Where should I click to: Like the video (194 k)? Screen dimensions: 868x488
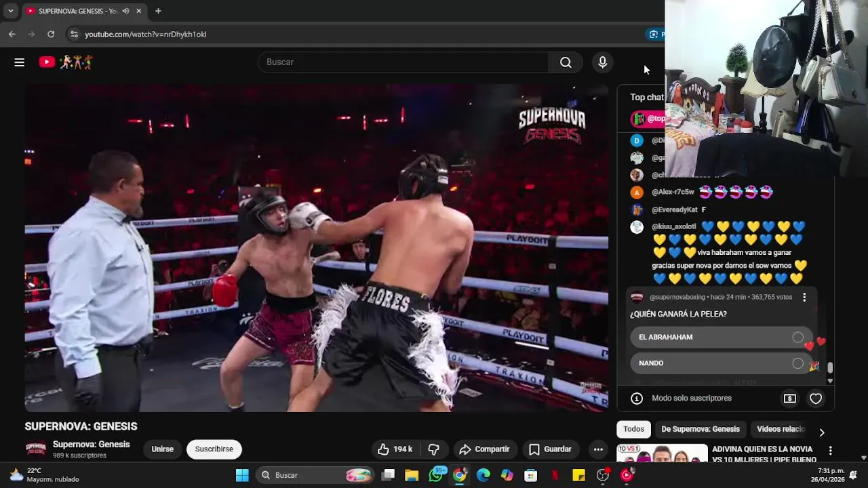click(x=395, y=449)
